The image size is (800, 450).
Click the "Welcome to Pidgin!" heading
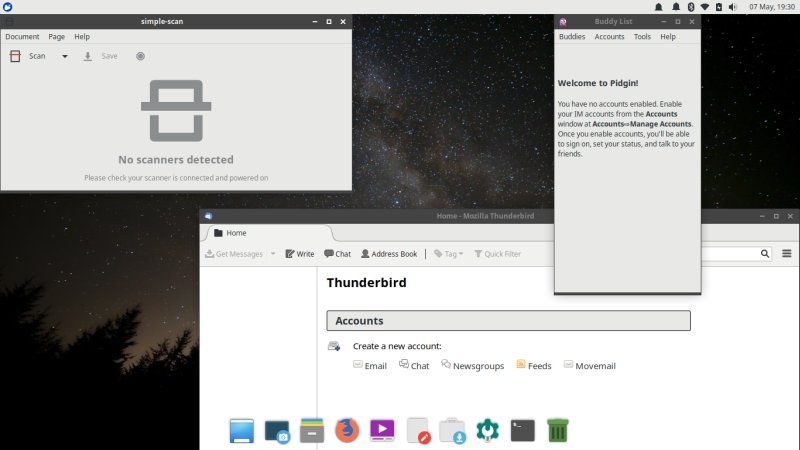point(598,83)
